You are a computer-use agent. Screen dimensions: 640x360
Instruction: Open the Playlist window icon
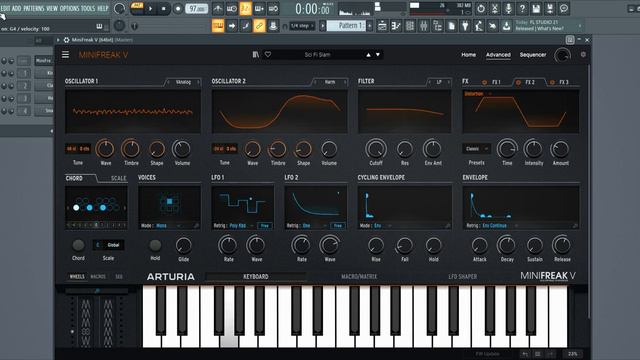click(x=382, y=26)
